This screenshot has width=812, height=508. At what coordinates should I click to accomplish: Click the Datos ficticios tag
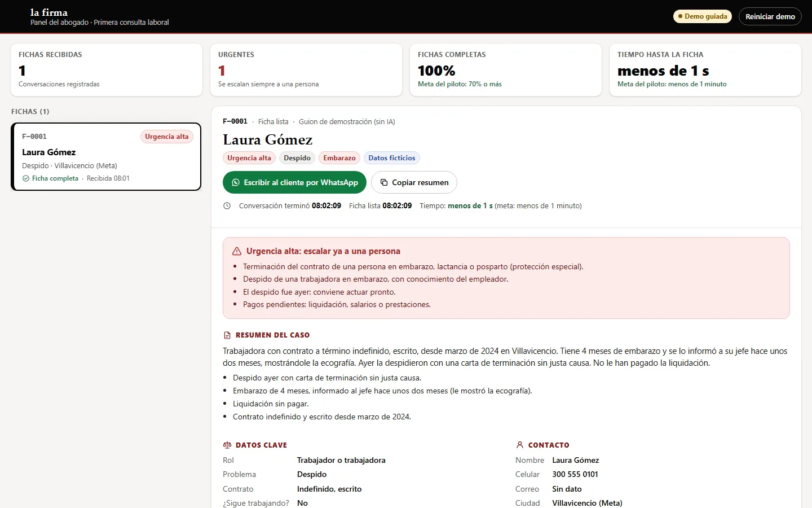[x=392, y=158]
